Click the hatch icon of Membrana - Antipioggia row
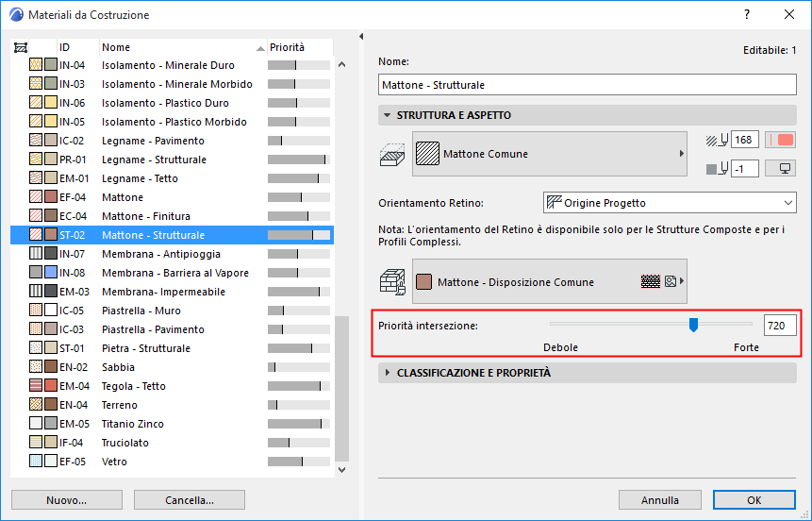The image size is (812, 521). click(36, 254)
